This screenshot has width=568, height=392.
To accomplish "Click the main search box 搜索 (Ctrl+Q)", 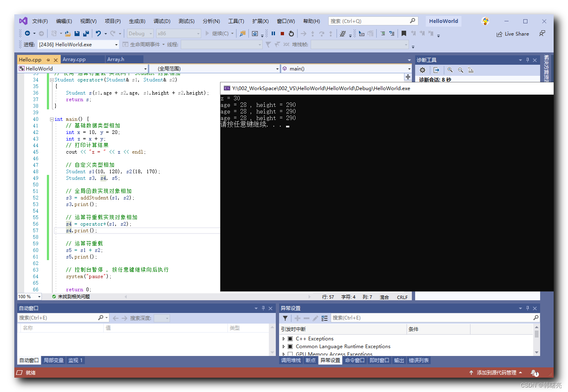I will pos(373,21).
